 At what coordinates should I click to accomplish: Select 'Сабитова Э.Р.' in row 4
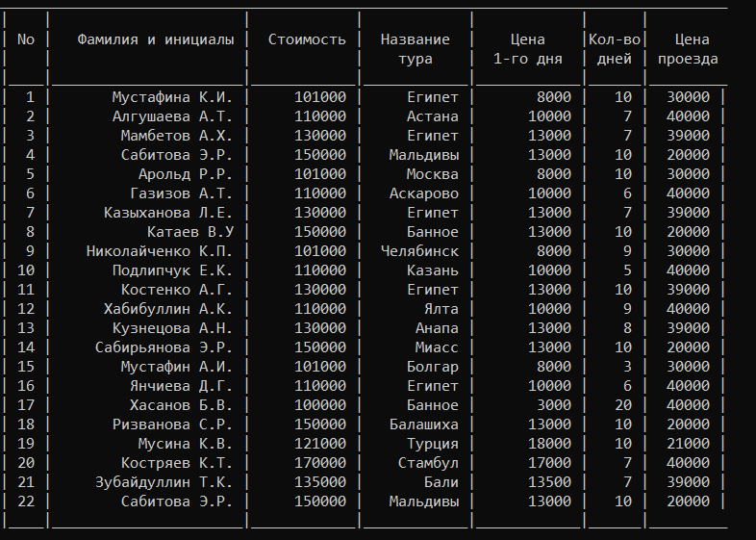tap(177, 155)
